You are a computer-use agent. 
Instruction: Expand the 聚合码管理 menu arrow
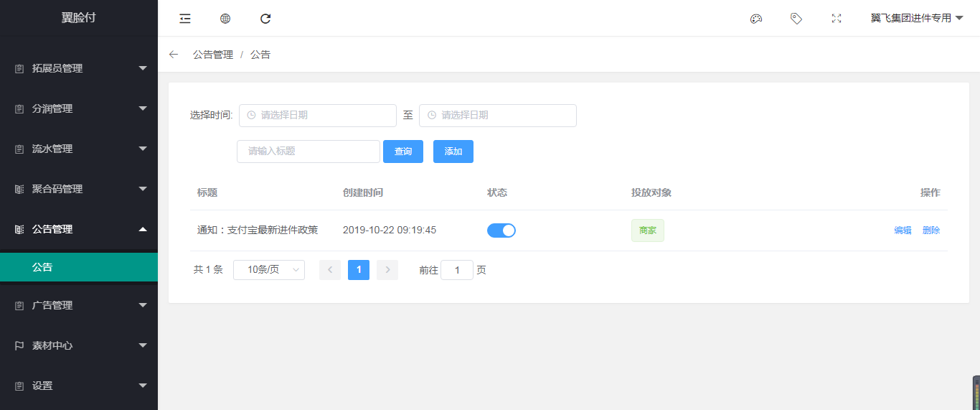(143, 189)
